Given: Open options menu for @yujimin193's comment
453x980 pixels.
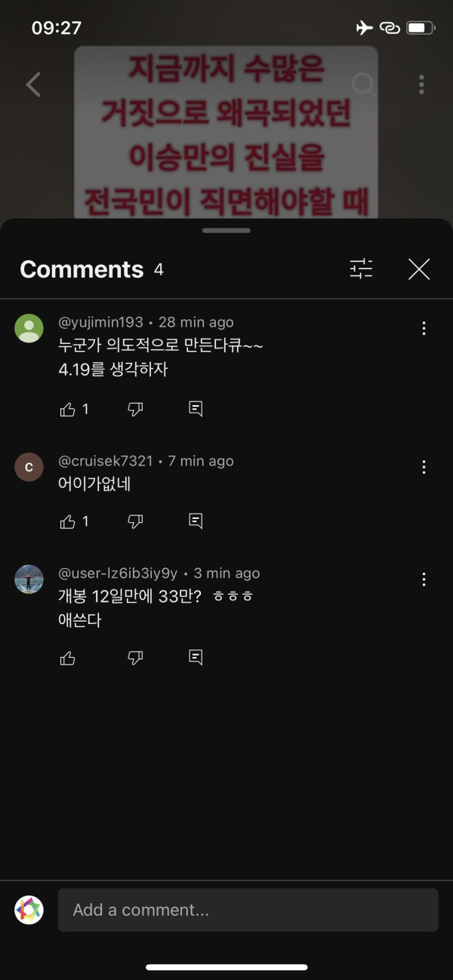Looking at the screenshot, I should tap(424, 328).
